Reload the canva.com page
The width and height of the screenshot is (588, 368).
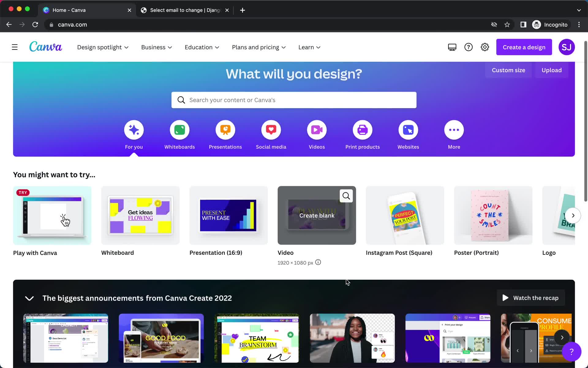35,25
